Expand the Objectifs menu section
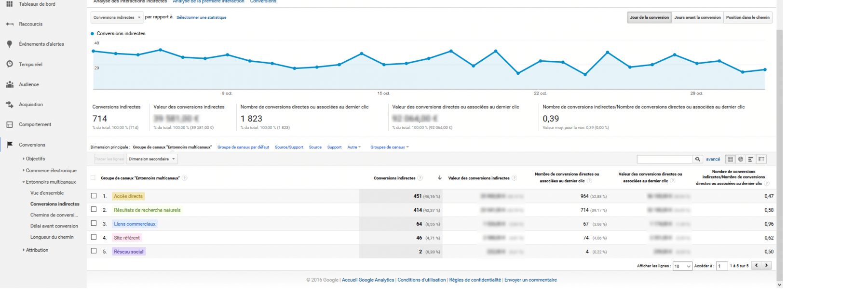868x297 pixels. click(x=34, y=159)
